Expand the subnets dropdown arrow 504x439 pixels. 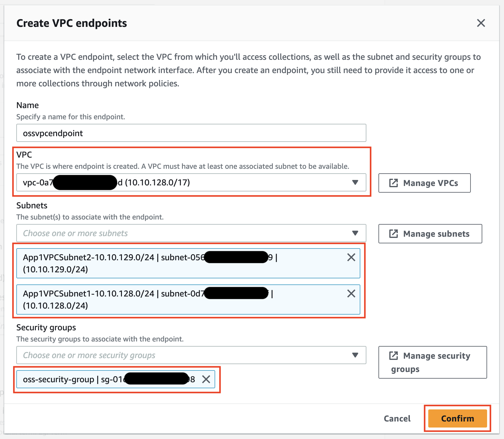pyautogui.click(x=355, y=233)
